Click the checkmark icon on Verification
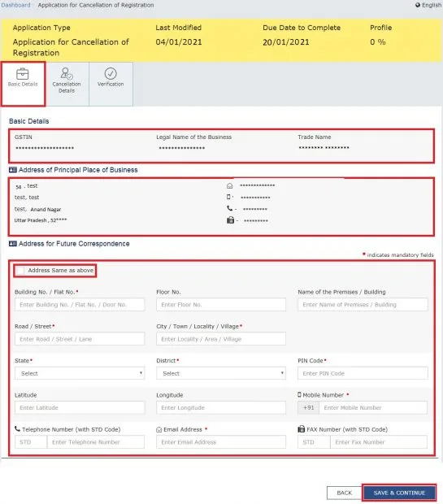 (x=111, y=74)
